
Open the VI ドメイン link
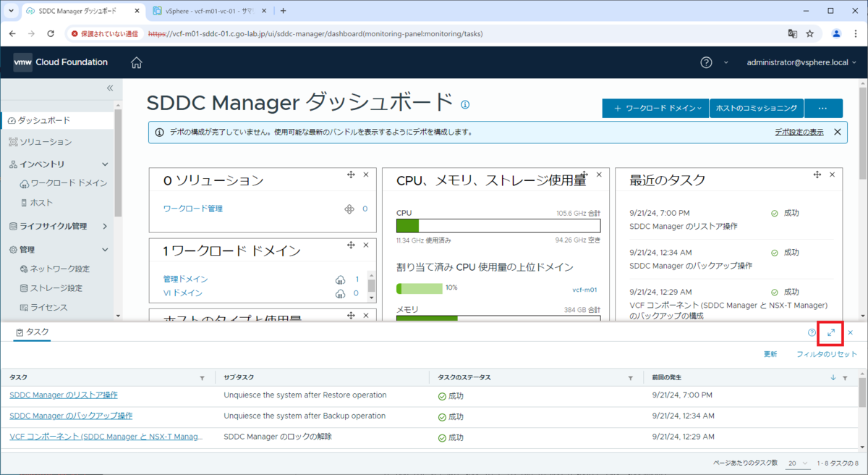click(x=183, y=293)
